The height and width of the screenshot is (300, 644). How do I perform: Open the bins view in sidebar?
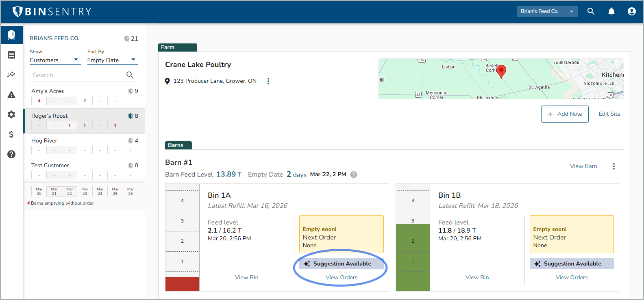[x=11, y=35]
